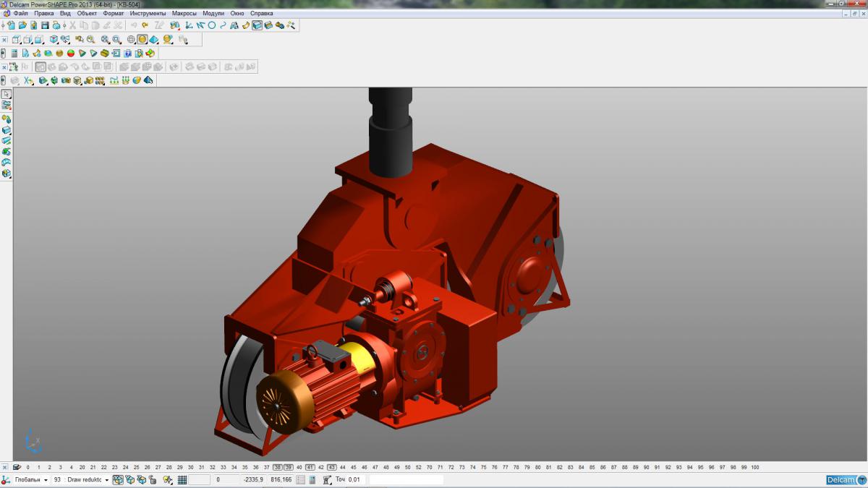Click the levels bar layers icon
The image size is (868, 488).
coord(16,467)
